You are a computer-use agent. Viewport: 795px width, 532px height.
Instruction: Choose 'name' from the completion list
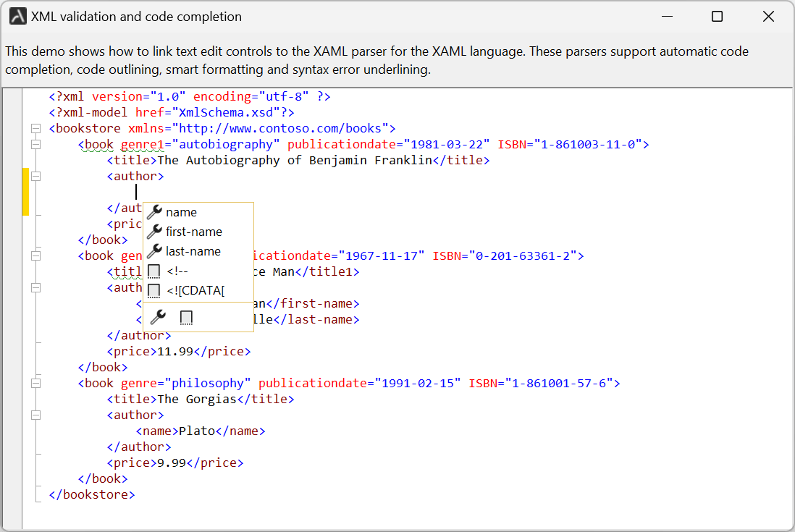tap(198, 212)
